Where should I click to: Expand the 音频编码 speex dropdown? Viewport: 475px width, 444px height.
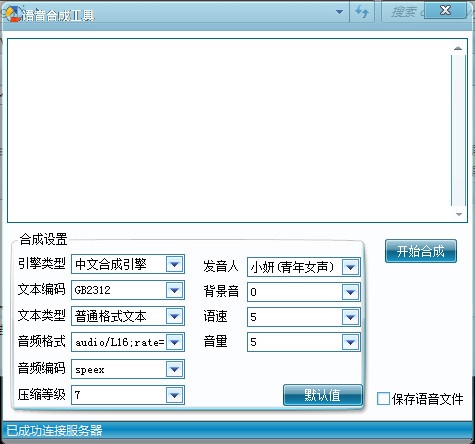(x=175, y=369)
